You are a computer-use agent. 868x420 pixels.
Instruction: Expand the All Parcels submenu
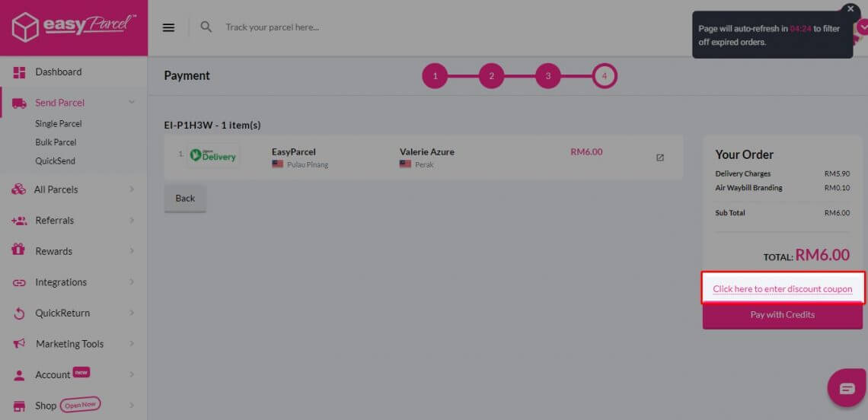132,189
